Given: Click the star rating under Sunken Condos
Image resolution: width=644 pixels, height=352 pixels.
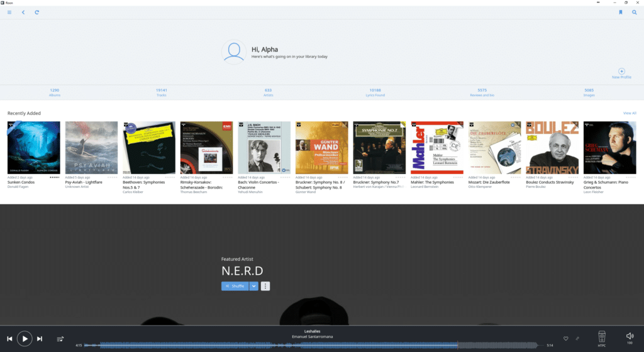Looking at the screenshot, I should [55, 178].
